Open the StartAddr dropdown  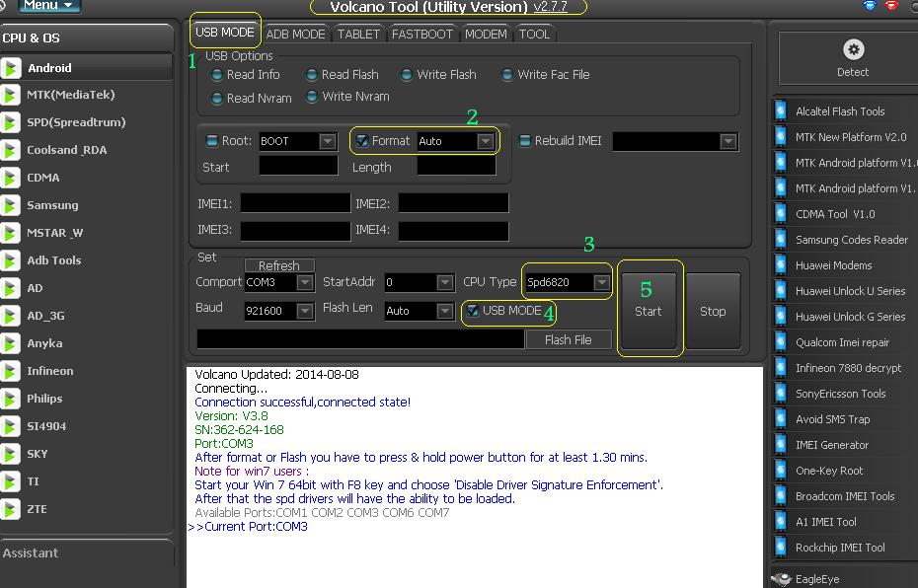click(x=445, y=282)
